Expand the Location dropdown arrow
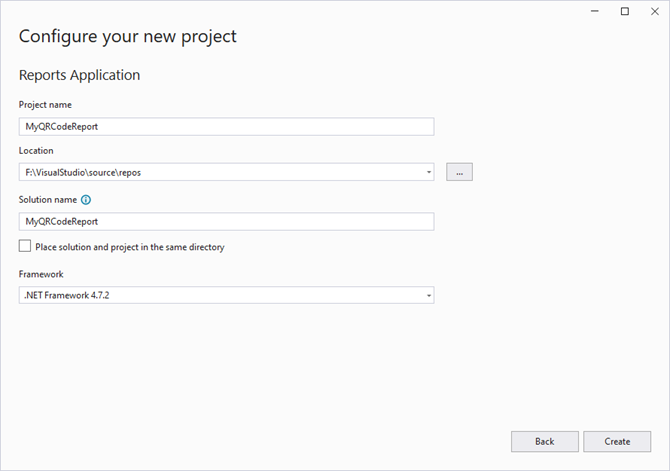This screenshot has width=670, height=471. [x=429, y=172]
